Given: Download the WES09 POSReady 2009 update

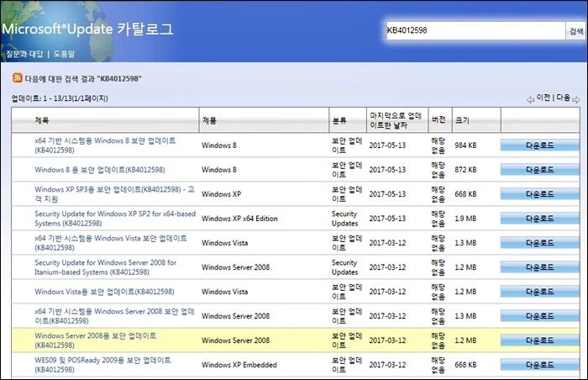Looking at the screenshot, I should pos(539,365).
